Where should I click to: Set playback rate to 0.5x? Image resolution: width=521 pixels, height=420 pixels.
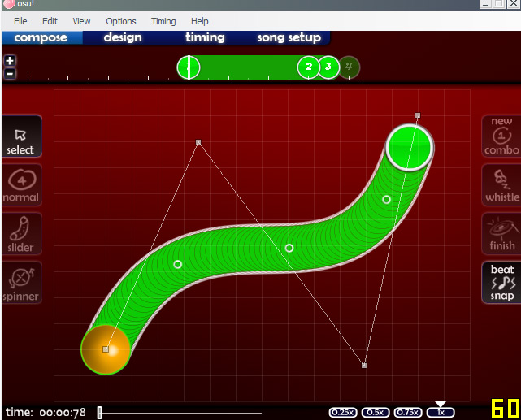coord(376,413)
